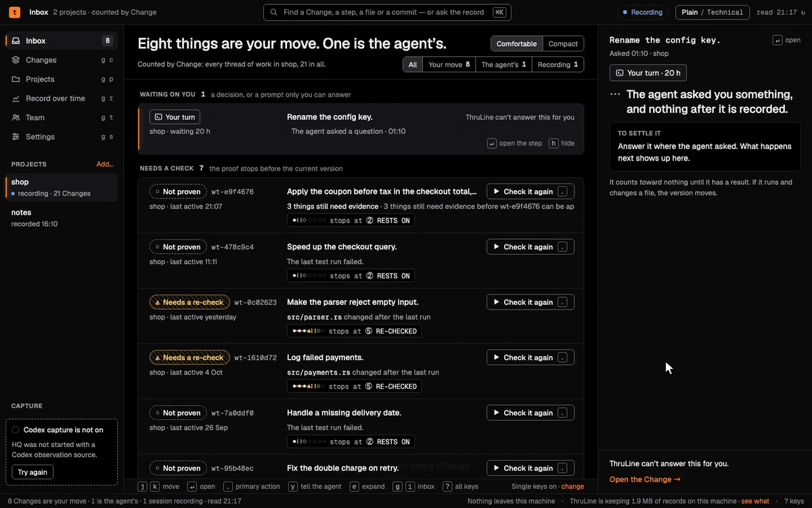Go to Projects in the sidebar
The height and width of the screenshot is (508, 812).
coord(61,79)
